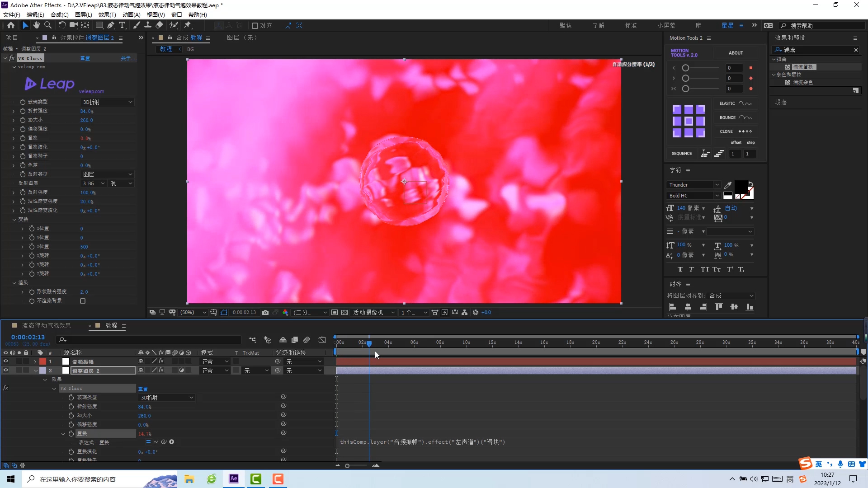The image size is (868, 488).
Task: Take a snapshot with the camera icon
Action: coord(265,312)
